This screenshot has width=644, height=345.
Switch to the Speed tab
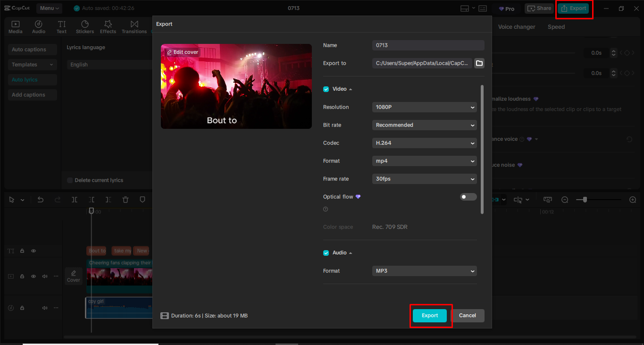556,27
